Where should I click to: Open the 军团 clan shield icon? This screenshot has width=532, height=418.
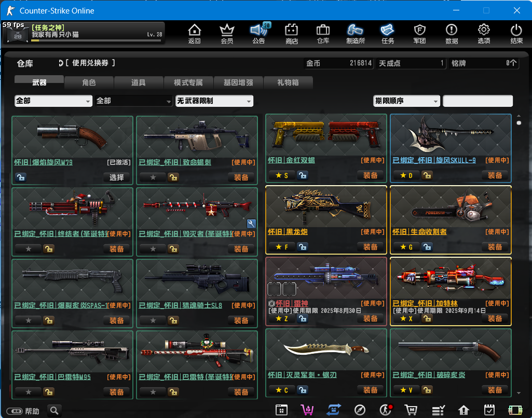click(420, 34)
